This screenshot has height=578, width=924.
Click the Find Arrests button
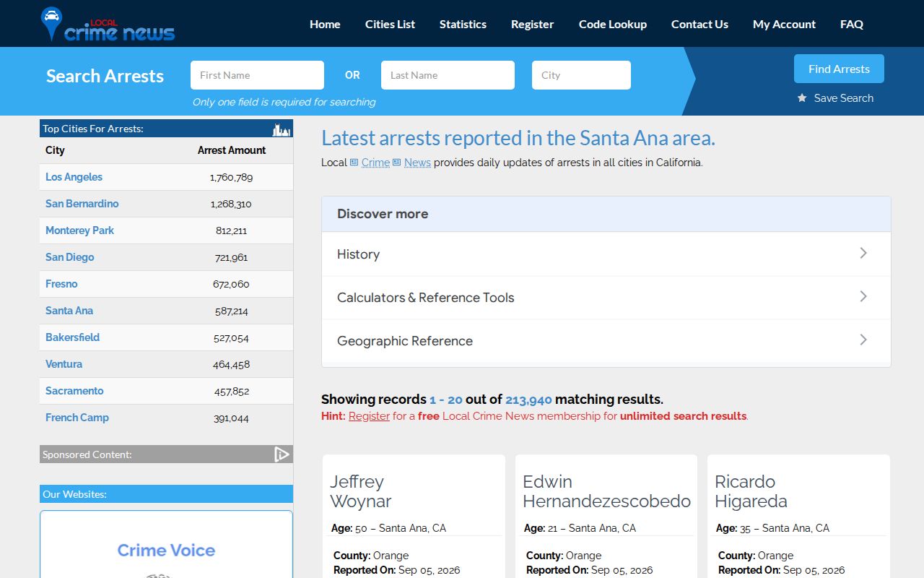tap(839, 69)
